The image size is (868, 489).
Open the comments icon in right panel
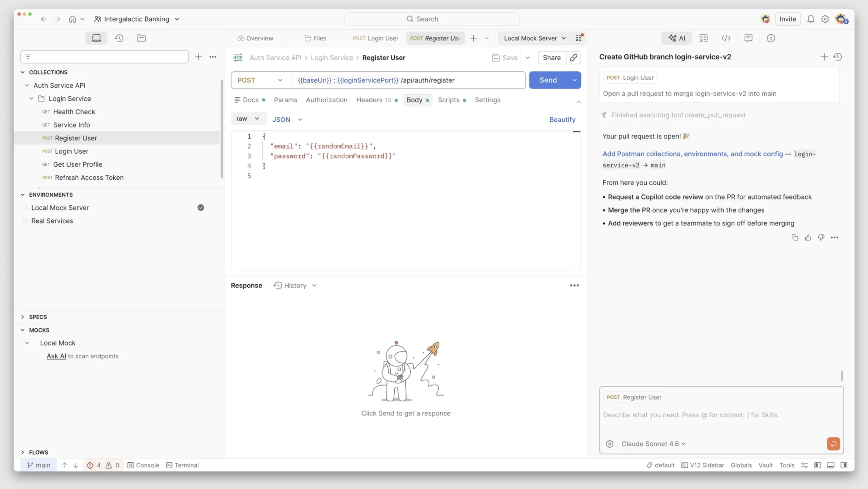click(748, 38)
